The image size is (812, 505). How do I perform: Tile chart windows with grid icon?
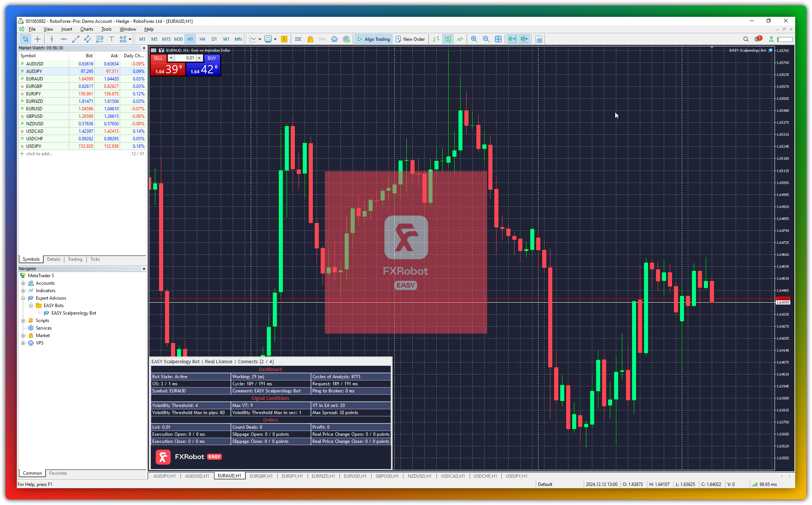pyautogui.click(x=498, y=39)
